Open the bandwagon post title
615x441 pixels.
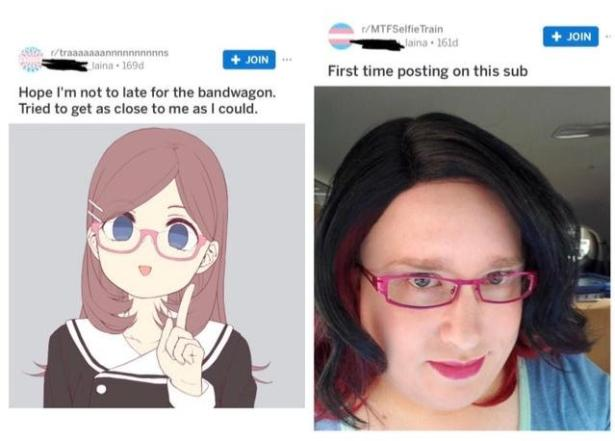147,100
